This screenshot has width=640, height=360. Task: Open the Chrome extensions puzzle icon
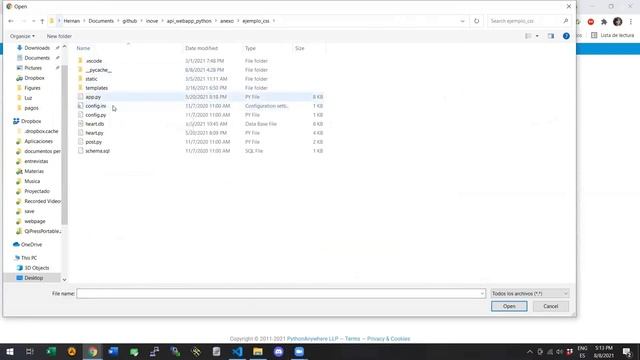pos(604,22)
